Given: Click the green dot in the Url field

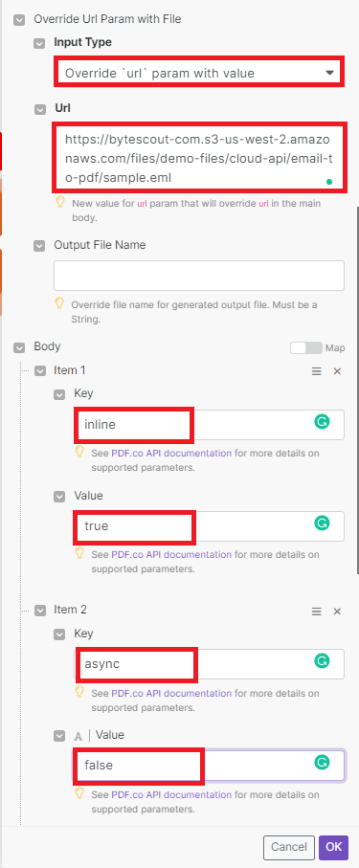Looking at the screenshot, I should tap(329, 181).
